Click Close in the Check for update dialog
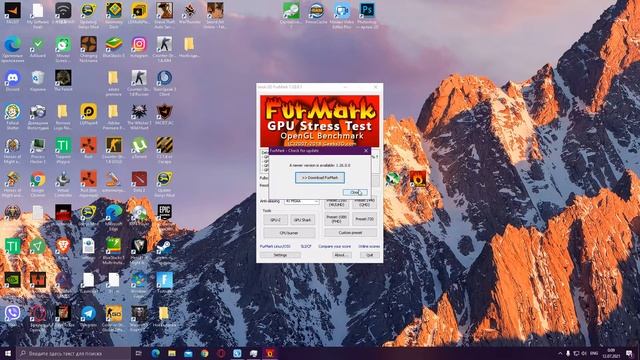640x360 pixels. tap(355, 192)
